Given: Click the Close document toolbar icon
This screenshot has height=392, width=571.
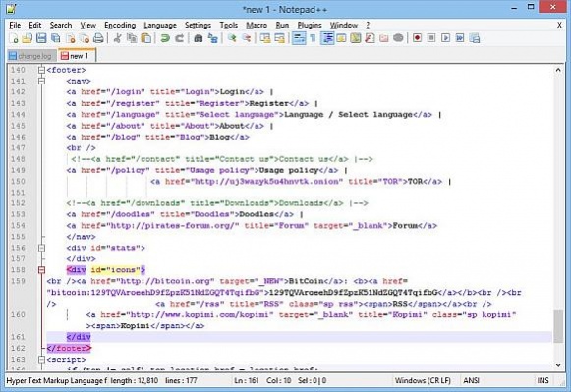Looking at the screenshot, I should click(x=71, y=38).
